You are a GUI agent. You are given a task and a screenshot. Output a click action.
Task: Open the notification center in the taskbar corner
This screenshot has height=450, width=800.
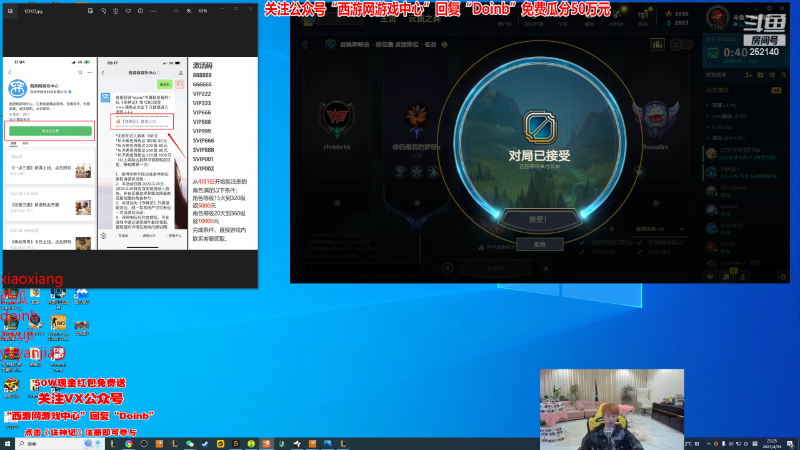[790, 444]
